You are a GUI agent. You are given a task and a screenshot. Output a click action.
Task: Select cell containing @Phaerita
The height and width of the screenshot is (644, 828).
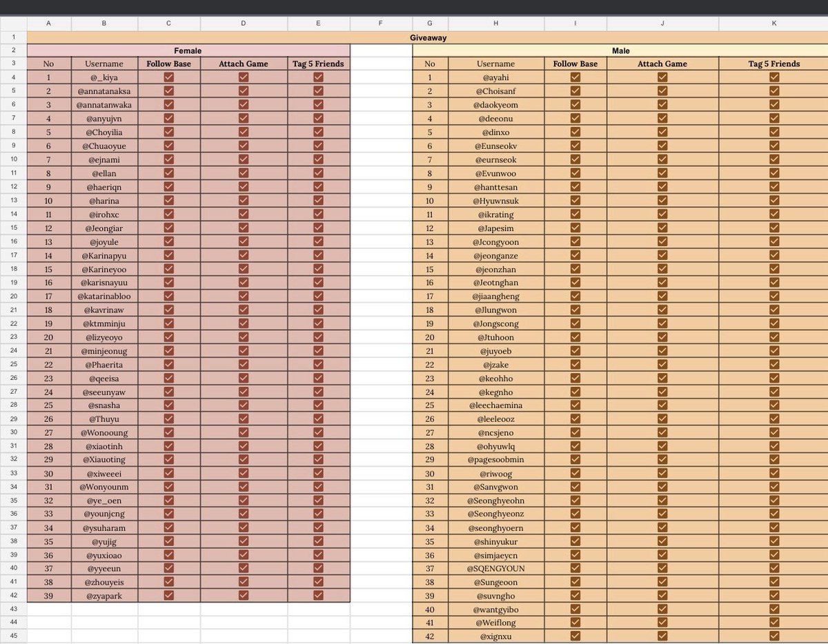(104, 364)
